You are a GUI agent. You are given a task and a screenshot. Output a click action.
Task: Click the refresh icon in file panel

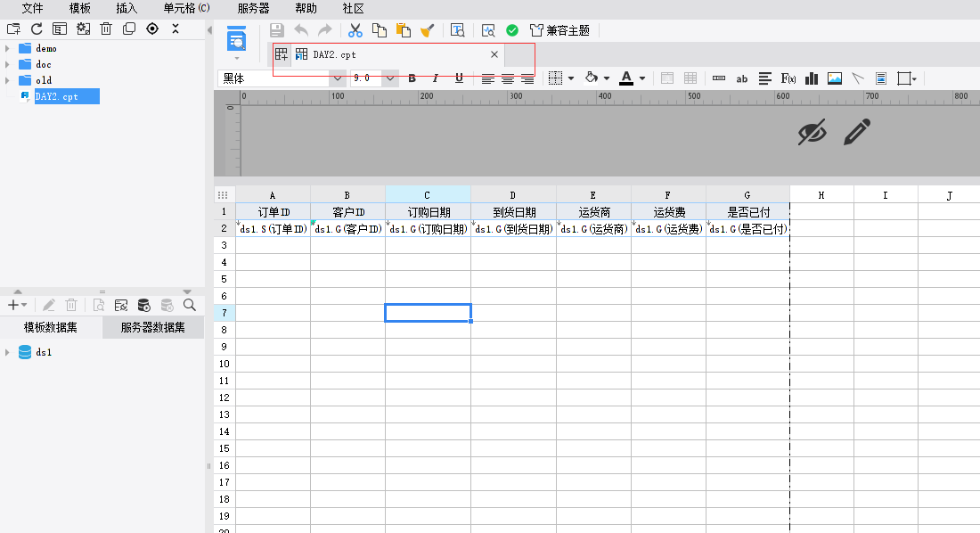[x=37, y=29]
